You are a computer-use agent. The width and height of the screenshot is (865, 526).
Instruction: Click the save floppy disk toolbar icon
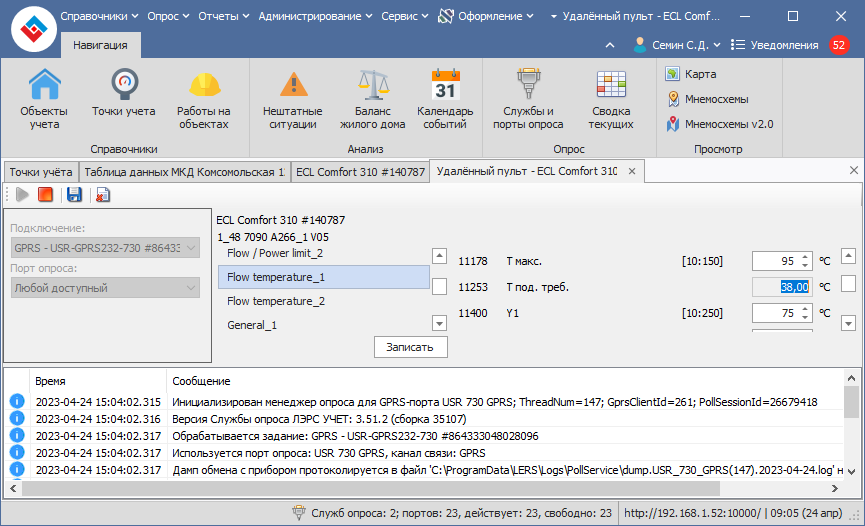pyautogui.click(x=74, y=194)
